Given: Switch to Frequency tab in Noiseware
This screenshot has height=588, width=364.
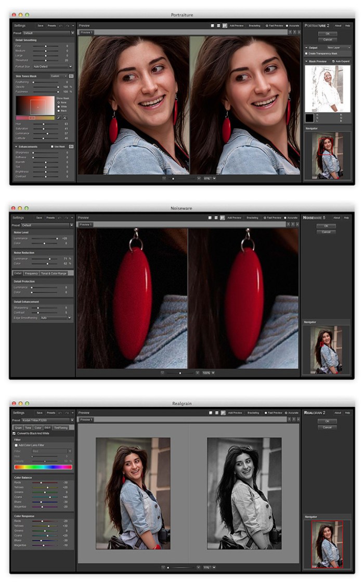Looking at the screenshot, I should coord(31,273).
